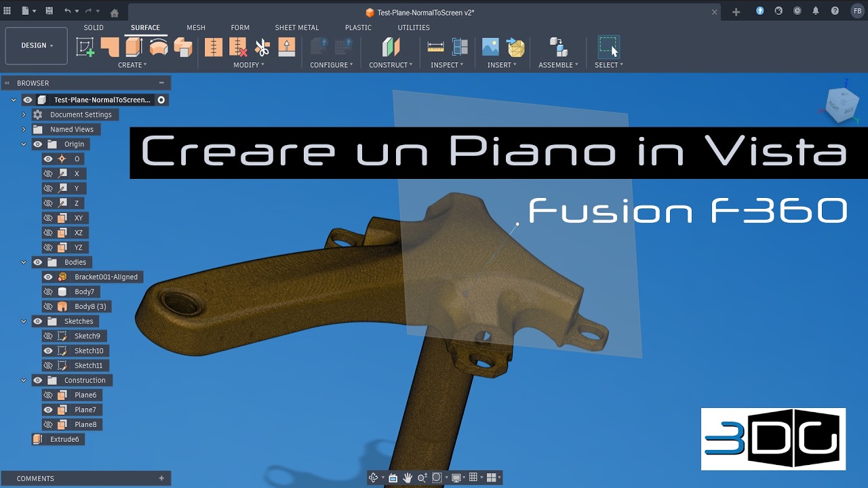868x488 pixels.
Task: Show Plane8 via its eye icon
Action: (48, 424)
